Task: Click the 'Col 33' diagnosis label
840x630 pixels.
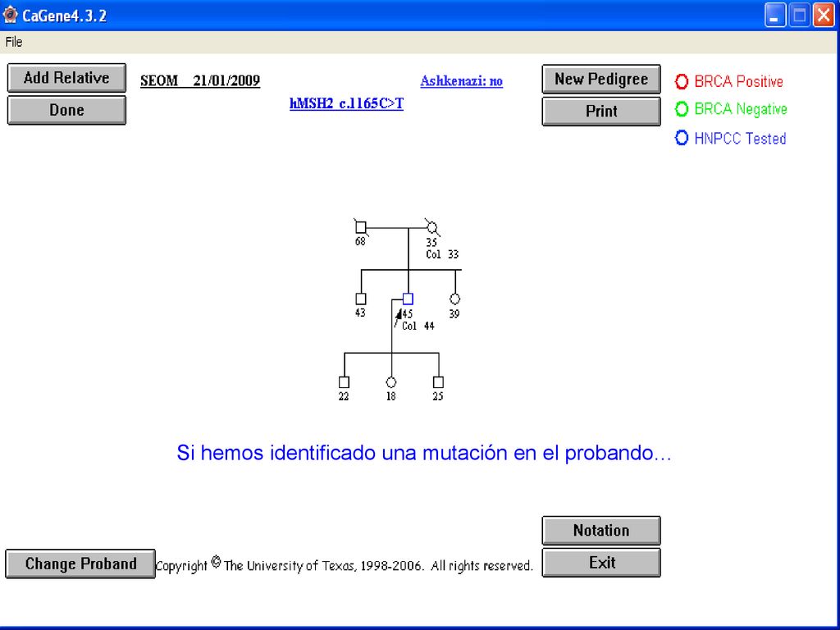Action: [x=442, y=254]
